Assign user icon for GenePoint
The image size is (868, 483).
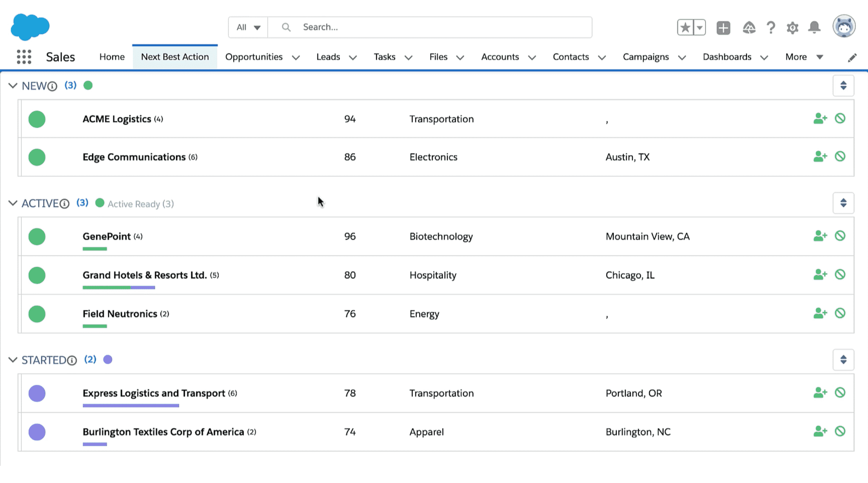pos(820,236)
